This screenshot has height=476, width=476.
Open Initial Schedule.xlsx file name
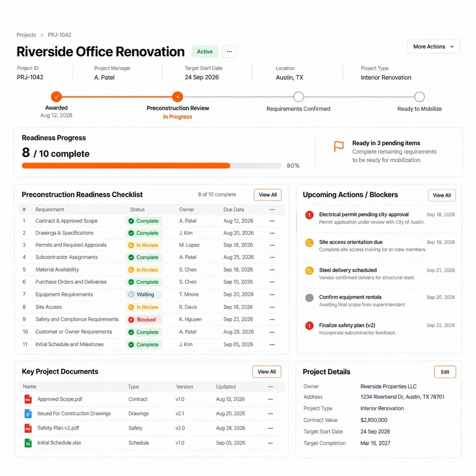(x=59, y=443)
